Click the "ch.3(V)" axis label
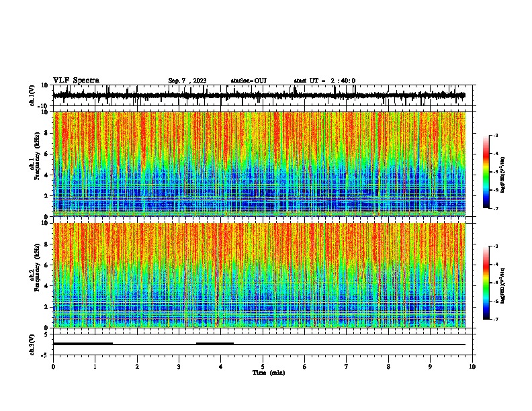 coord(32,345)
